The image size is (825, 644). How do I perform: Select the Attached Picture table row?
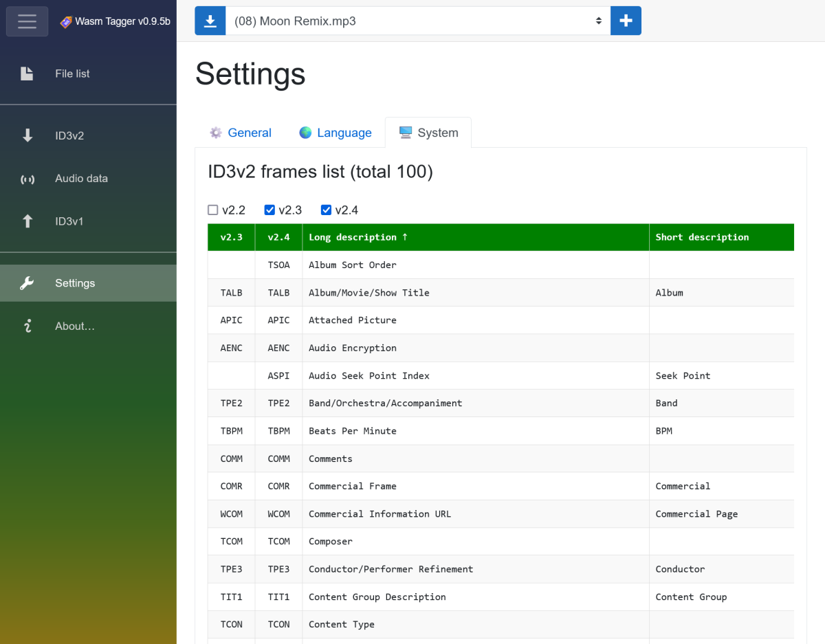pos(353,320)
